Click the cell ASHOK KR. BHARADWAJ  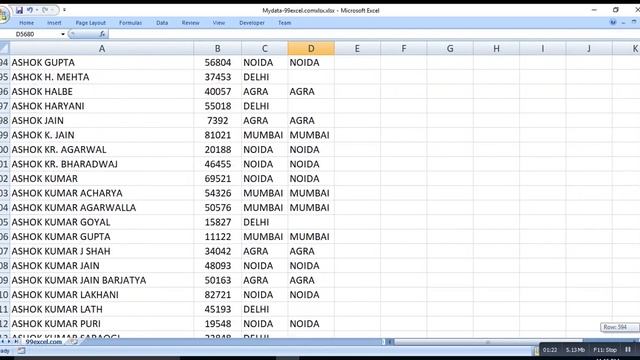(x=102, y=164)
